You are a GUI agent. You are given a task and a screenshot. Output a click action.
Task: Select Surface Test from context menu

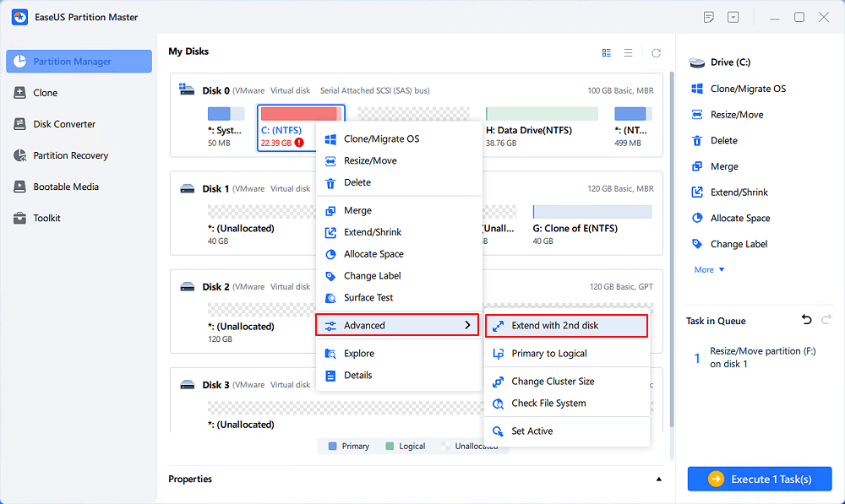368,297
